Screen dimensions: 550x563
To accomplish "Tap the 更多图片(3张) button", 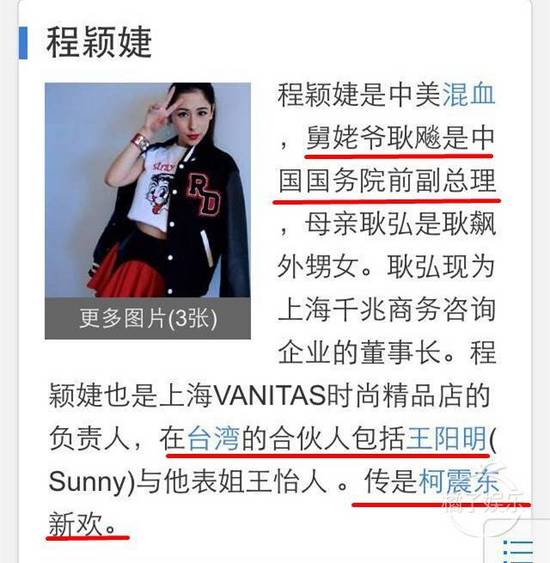I will coord(148,318).
